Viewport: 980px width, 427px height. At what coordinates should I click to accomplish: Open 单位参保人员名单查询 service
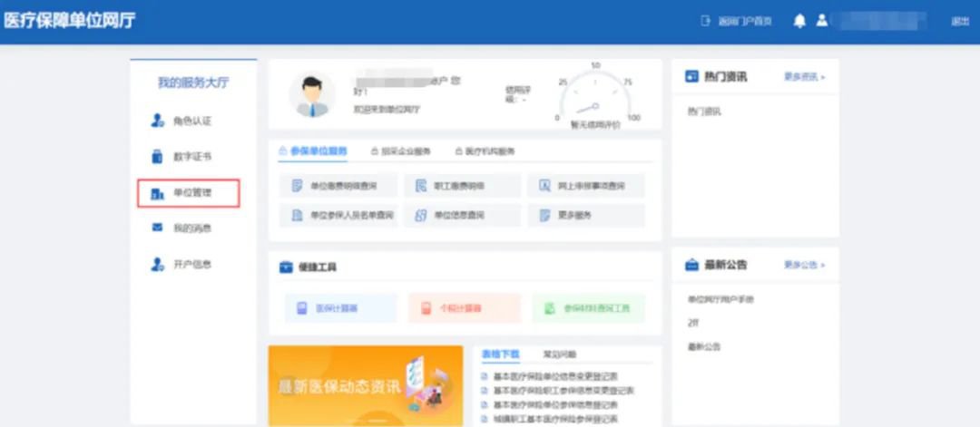pos(338,216)
